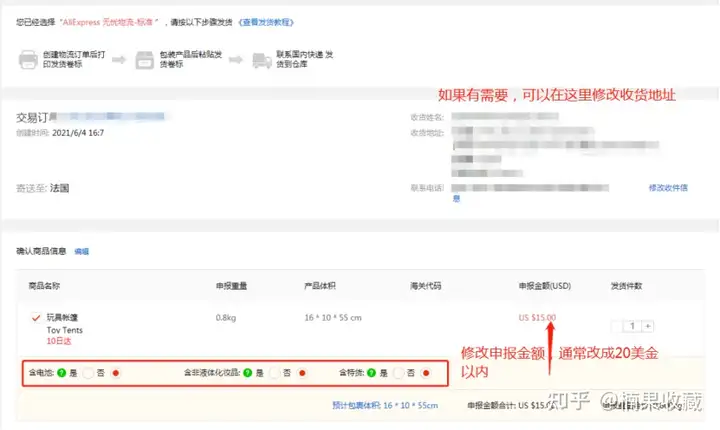Click the printer icon for creating logistics order
The image size is (720, 430).
(28, 60)
